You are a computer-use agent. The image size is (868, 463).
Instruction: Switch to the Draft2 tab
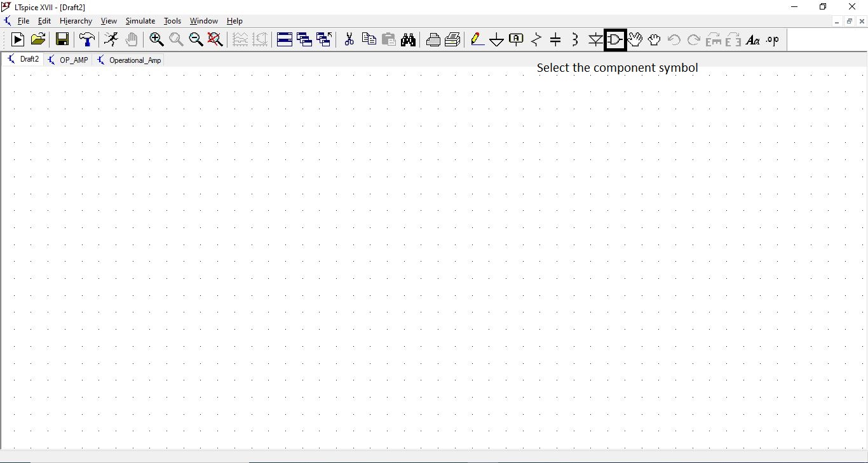coord(24,60)
